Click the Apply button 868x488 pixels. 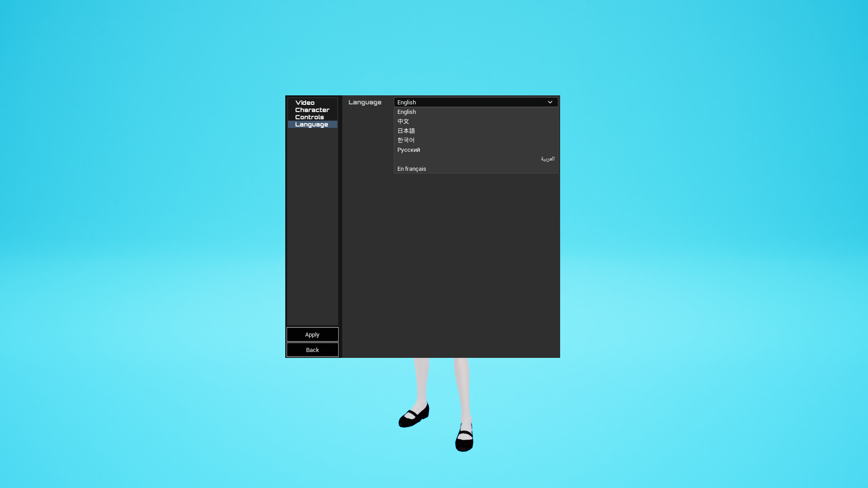pyautogui.click(x=312, y=334)
